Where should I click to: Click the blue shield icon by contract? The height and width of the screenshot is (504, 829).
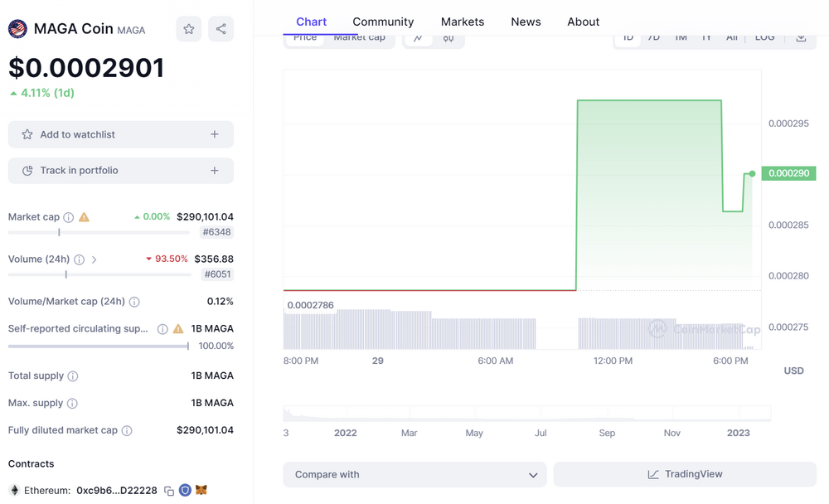pyautogui.click(x=185, y=491)
